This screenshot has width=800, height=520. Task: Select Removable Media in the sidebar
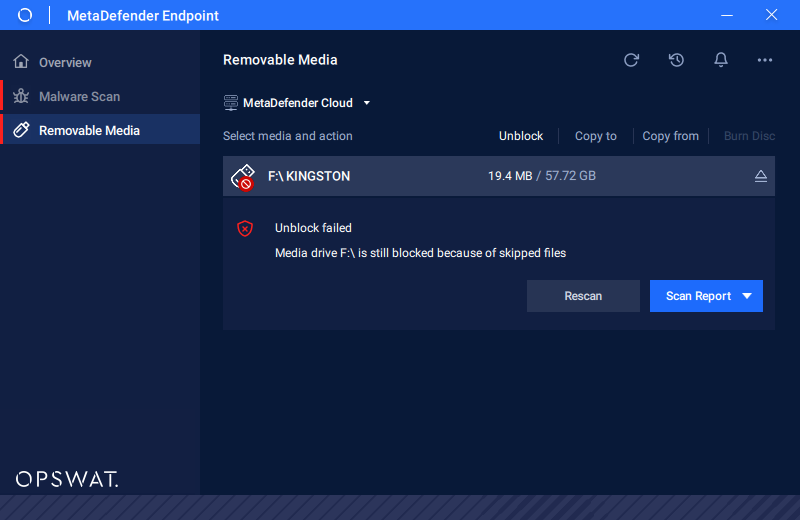tap(100, 130)
